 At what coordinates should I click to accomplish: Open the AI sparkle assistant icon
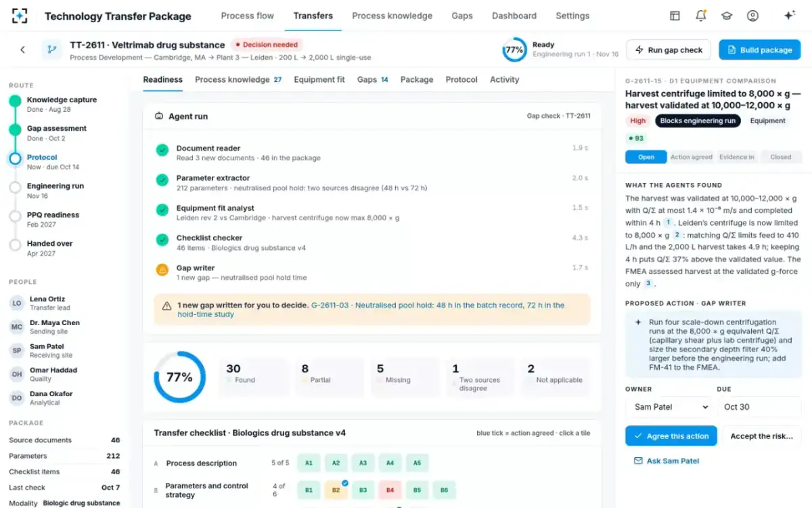point(789,16)
